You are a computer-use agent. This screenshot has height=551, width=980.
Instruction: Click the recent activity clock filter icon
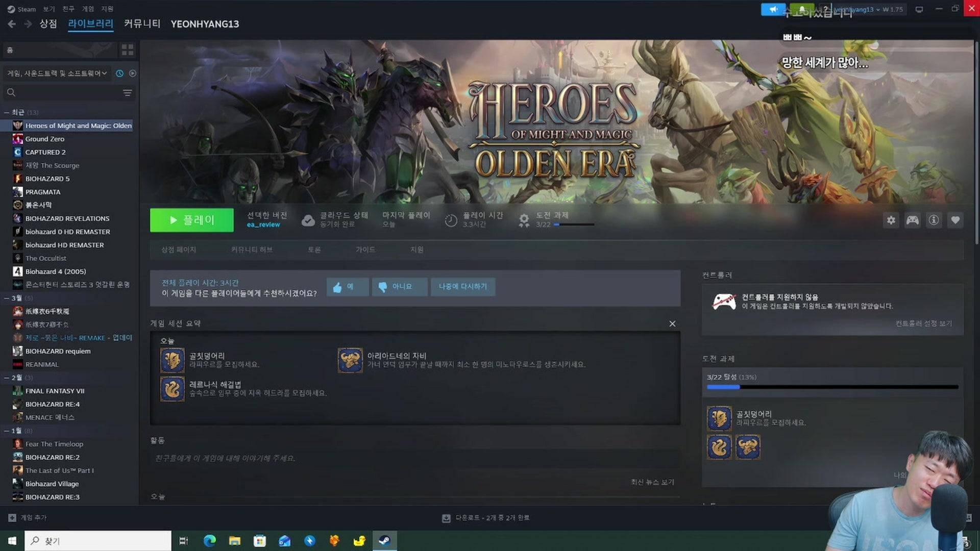119,73
